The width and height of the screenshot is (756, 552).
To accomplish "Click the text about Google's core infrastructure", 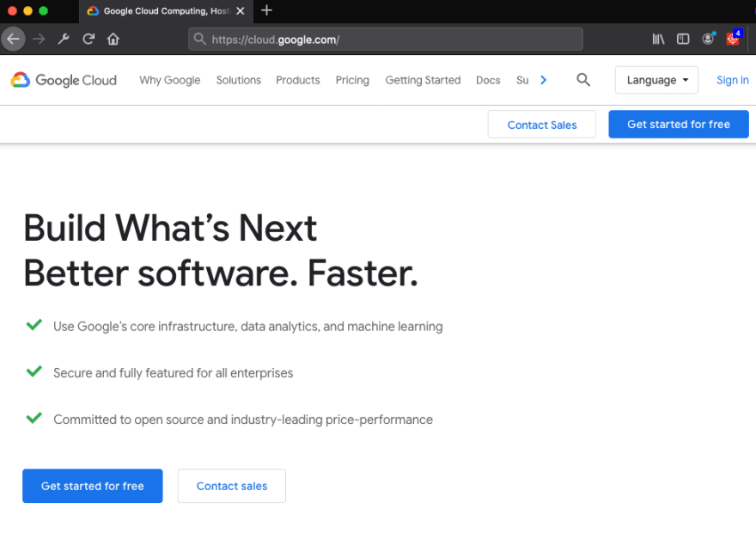I will click(x=247, y=327).
